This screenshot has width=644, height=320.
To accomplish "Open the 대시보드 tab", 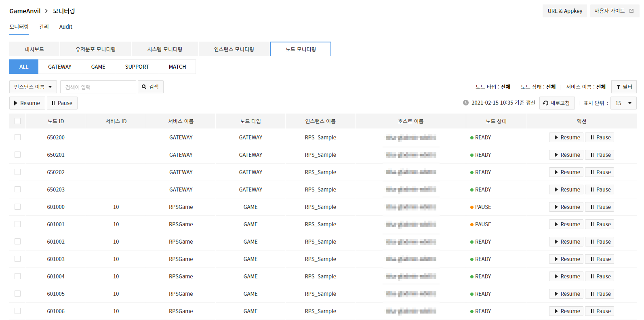I will tap(34, 49).
